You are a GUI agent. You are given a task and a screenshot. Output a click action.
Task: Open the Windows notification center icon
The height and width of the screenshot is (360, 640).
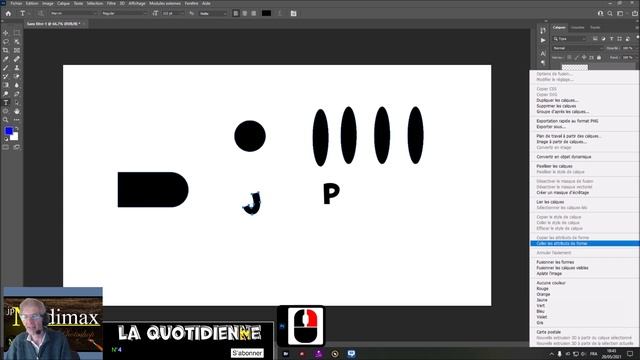[x=630, y=353]
